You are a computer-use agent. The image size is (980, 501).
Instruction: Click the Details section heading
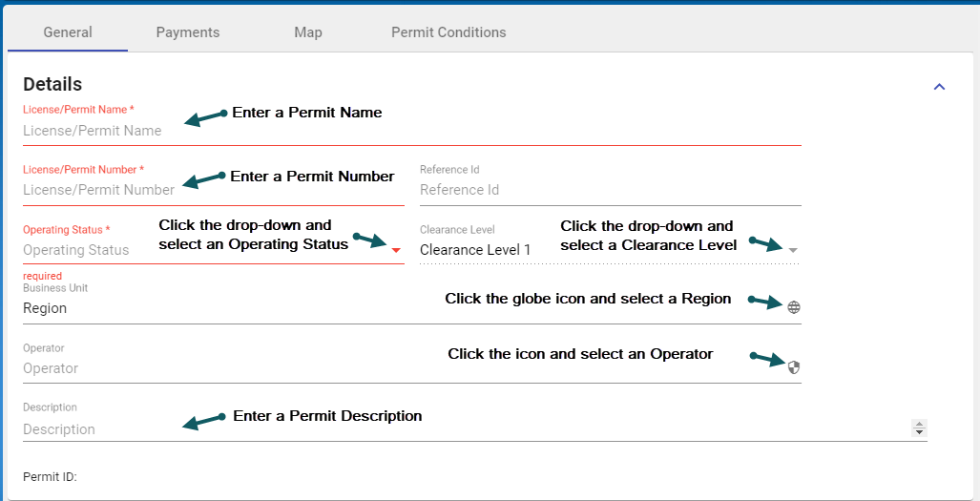click(52, 85)
